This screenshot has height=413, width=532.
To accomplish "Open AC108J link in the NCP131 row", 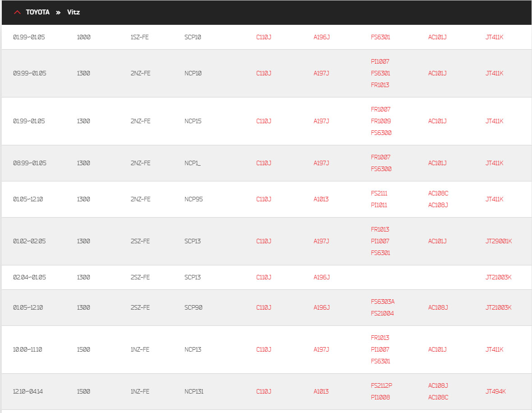I will click(438, 385).
